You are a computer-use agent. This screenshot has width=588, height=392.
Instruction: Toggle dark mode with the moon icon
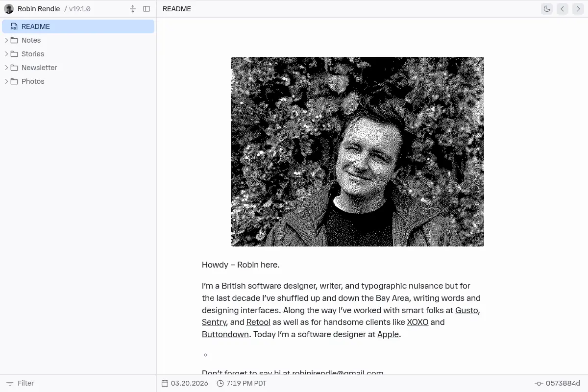tap(547, 9)
